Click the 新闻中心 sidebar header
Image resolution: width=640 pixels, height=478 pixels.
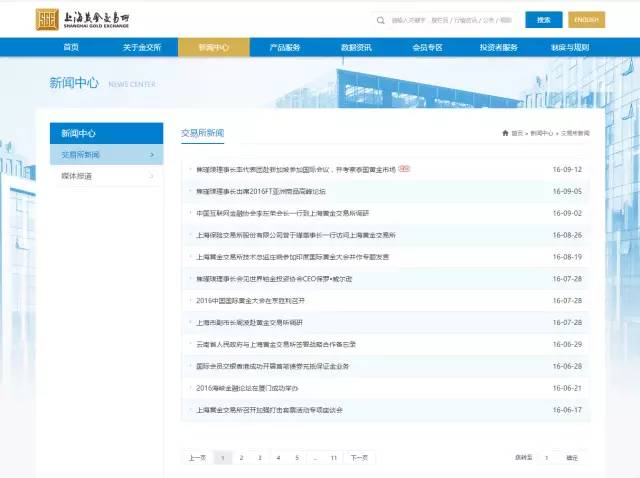click(x=107, y=133)
